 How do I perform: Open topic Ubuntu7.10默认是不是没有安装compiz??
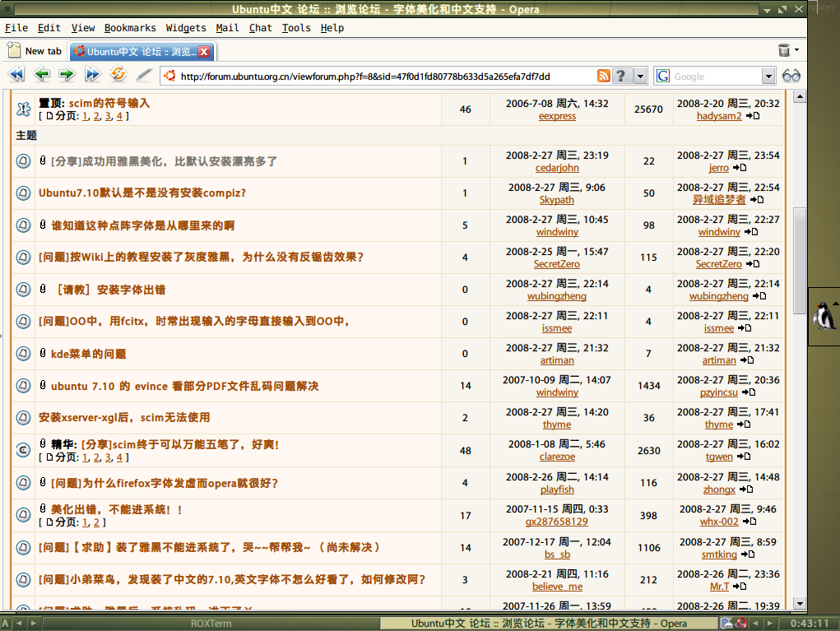(x=142, y=193)
